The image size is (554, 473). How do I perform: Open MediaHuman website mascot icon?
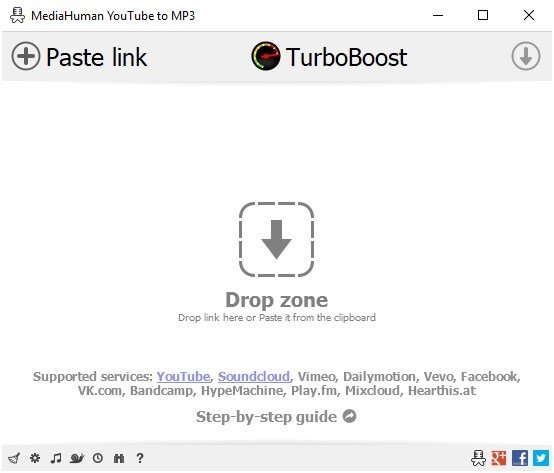click(478, 458)
